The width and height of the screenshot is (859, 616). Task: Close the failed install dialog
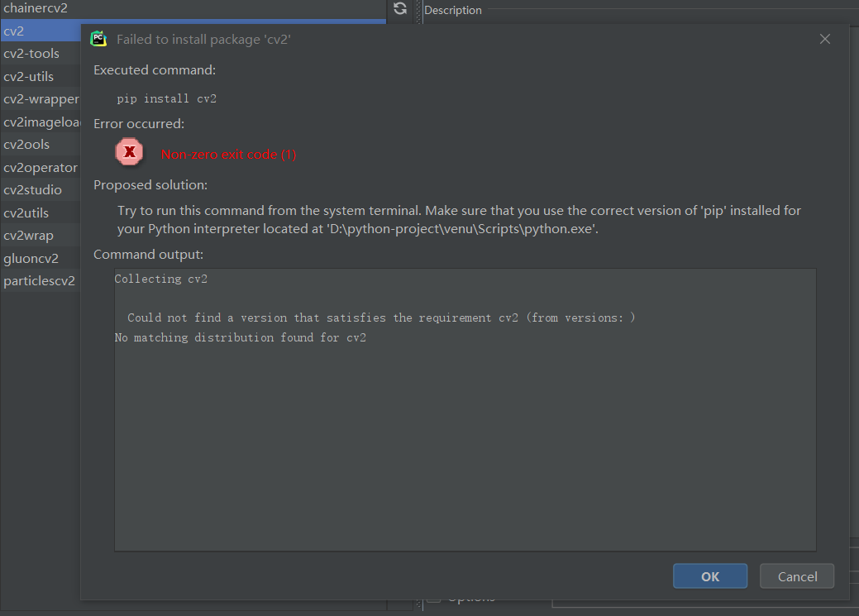point(824,39)
